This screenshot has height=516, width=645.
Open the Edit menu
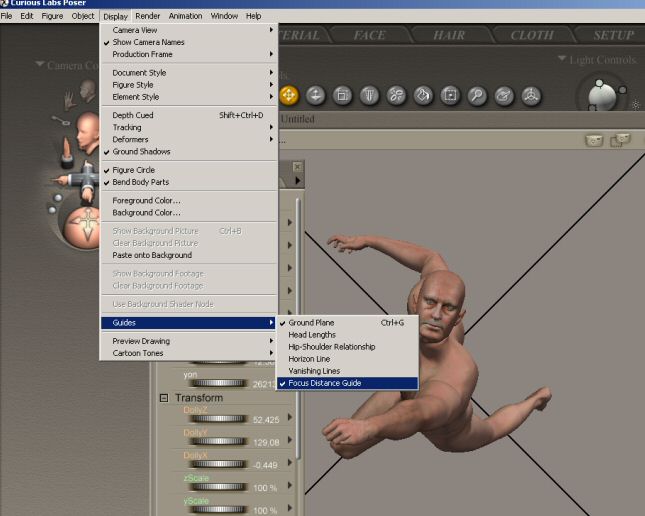[x=27, y=16]
